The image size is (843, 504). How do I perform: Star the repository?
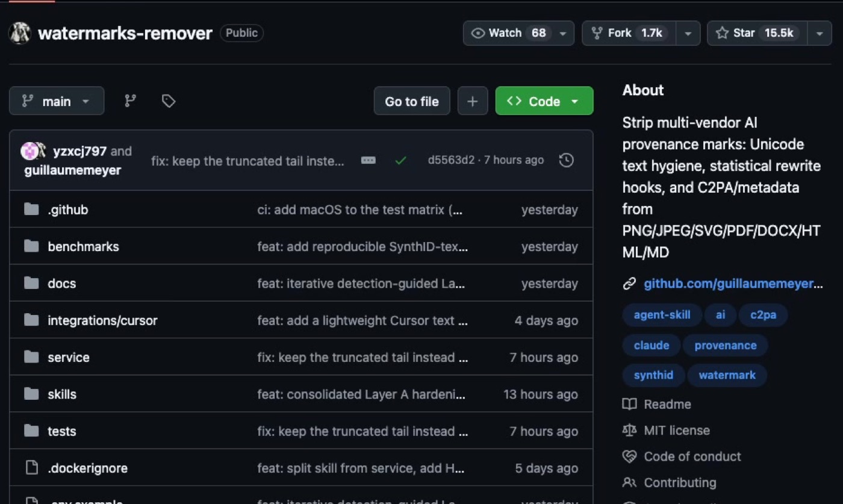(757, 33)
